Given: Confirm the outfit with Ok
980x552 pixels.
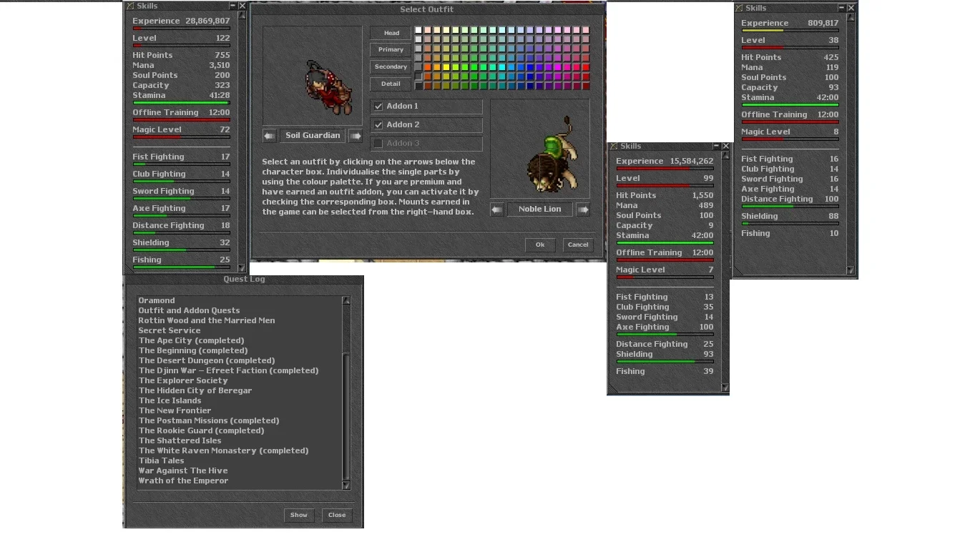Looking at the screenshot, I should 540,245.
